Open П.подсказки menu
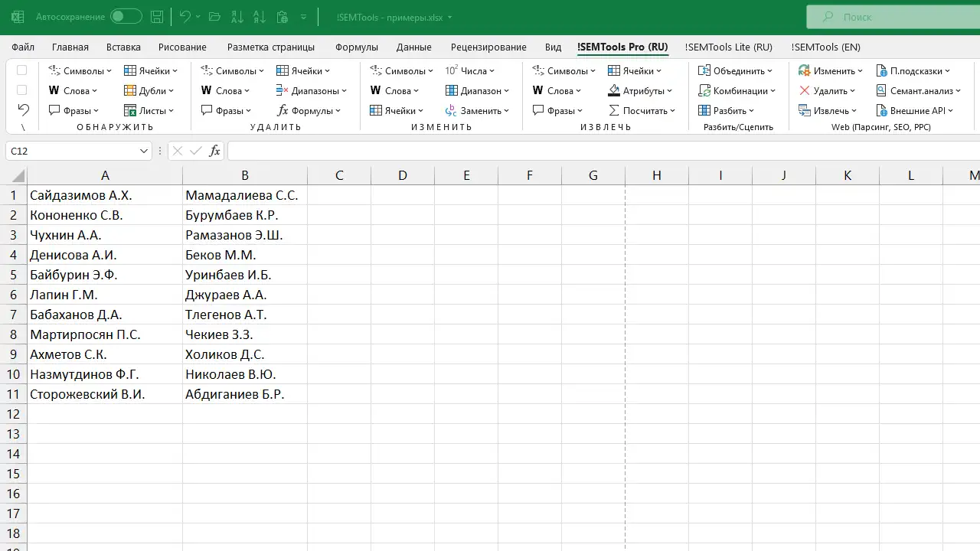Image resolution: width=980 pixels, height=551 pixels. [x=913, y=70]
